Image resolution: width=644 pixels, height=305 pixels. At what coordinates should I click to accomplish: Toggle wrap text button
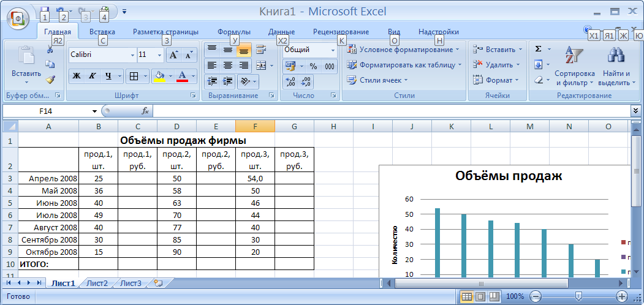click(x=261, y=50)
